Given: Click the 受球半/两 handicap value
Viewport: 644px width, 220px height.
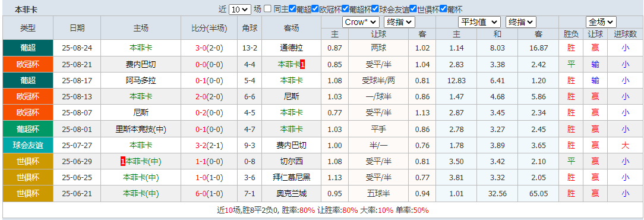Looking at the screenshot, I should pyautogui.click(x=378, y=81).
